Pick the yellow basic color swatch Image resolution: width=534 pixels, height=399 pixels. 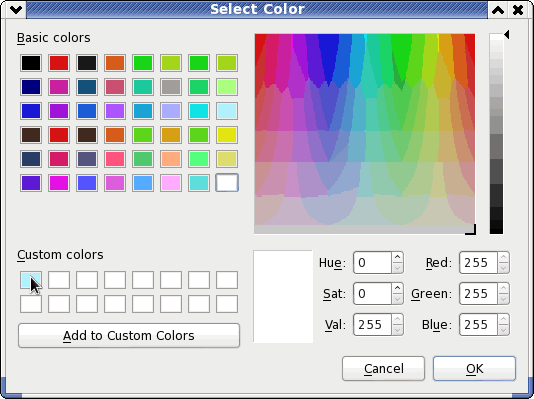[x=227, y=135]
